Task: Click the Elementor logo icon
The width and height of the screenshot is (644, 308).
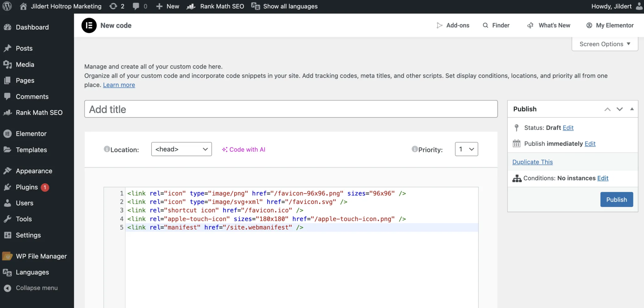Action: click(89, 25)
